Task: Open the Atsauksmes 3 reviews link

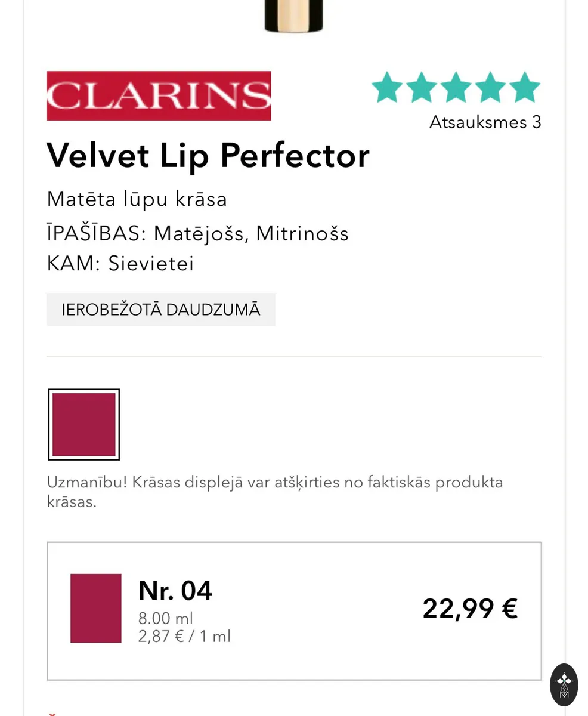Action: pyautogui.click(x=485, y=122)
